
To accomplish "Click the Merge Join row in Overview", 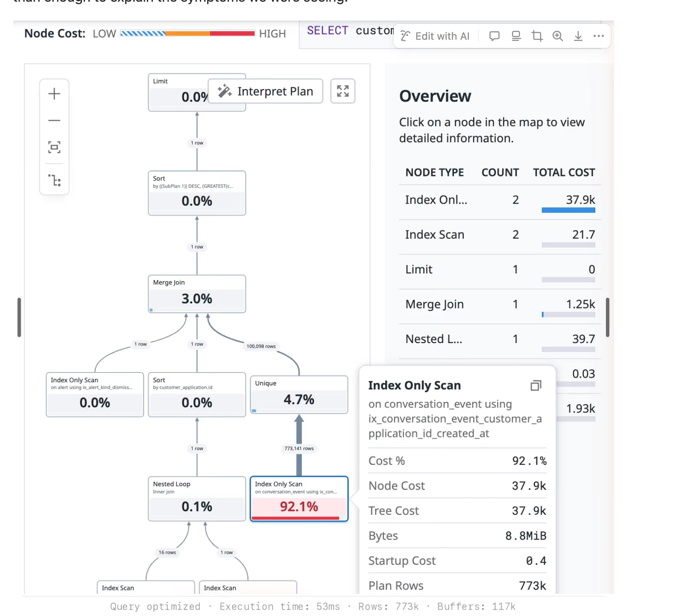I will pyautogui.click(x=500, y=307).
